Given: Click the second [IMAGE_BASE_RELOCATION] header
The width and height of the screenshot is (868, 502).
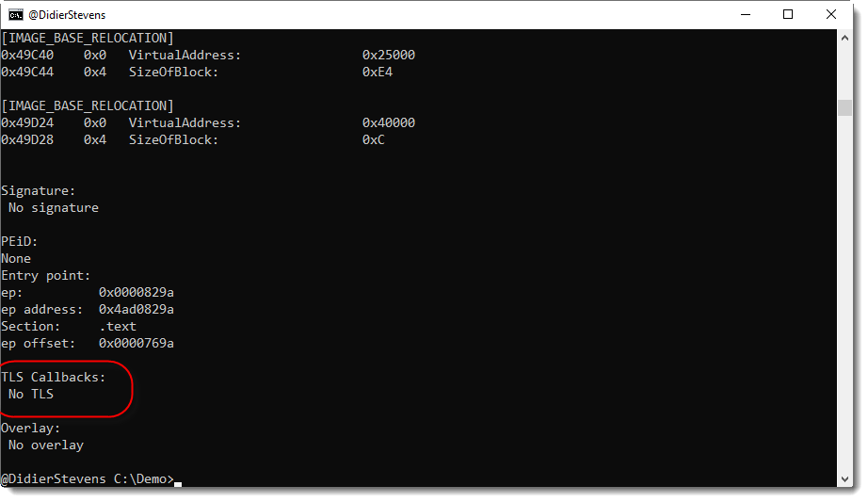Looking at the screenshot, I should click(88, 106).
